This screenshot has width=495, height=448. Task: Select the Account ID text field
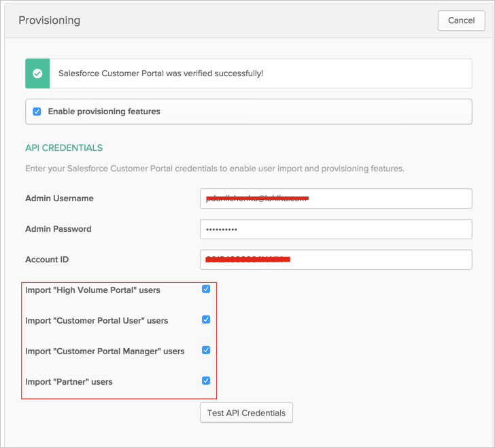coord(336,260)
